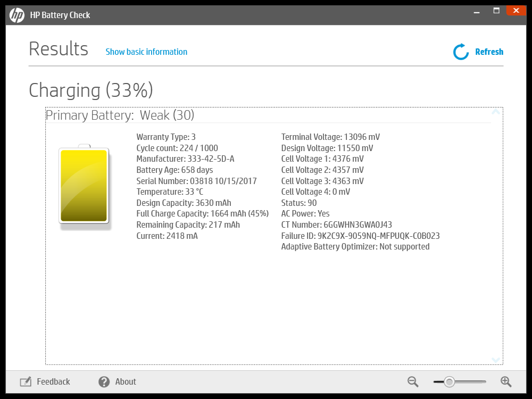Select the Primary Battery: Weak (30) heading
Viewport: 532px width, 399px height.
tap(120, 115)
